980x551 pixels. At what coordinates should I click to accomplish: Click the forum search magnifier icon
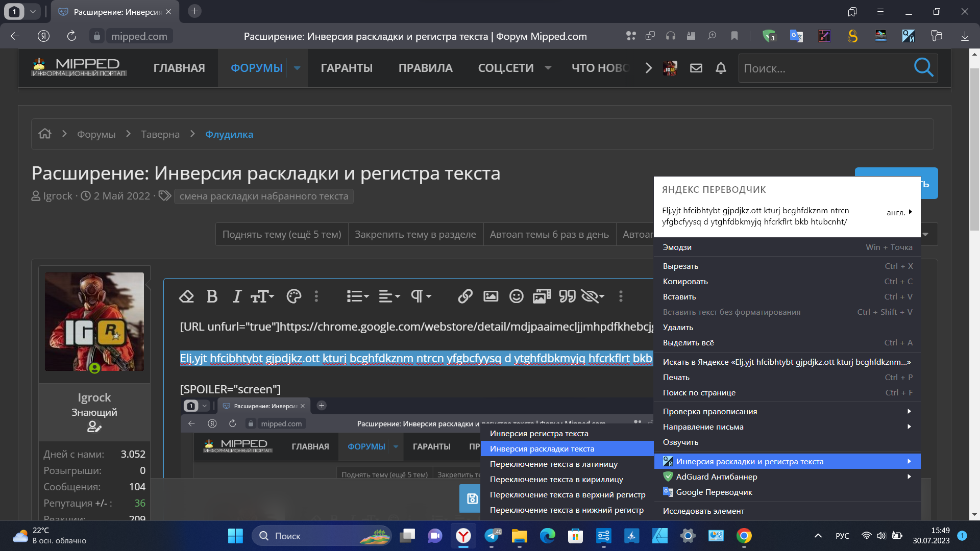923,67
